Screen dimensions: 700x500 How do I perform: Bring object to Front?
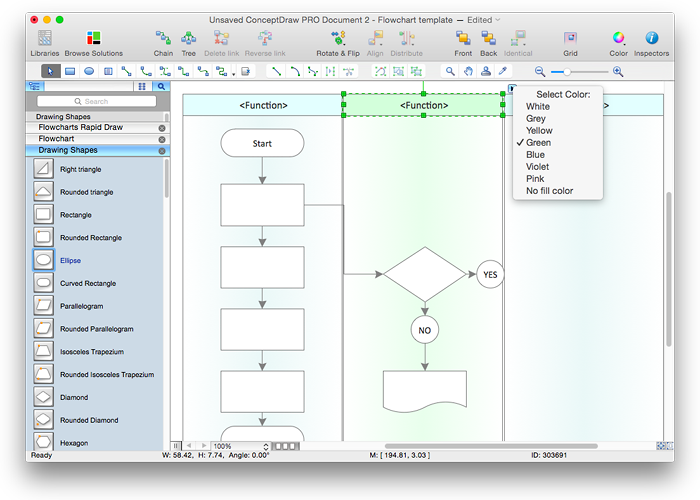463,43
